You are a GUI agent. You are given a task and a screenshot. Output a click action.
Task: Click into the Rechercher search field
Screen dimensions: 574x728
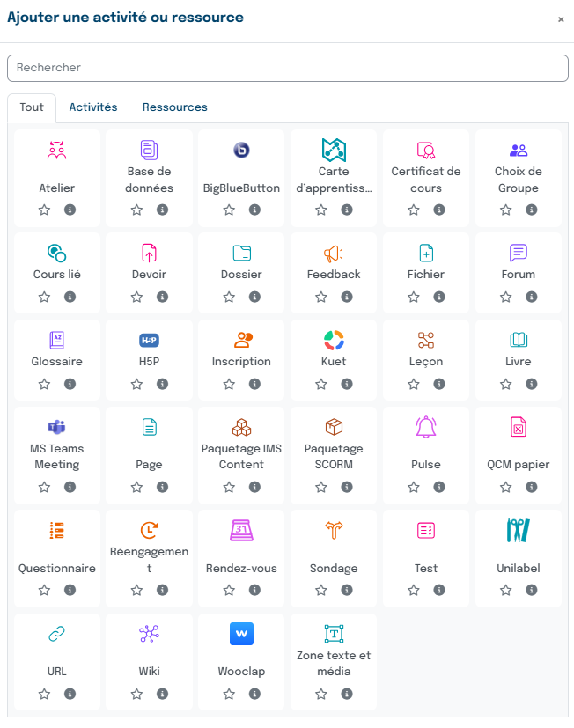[287, 68]
